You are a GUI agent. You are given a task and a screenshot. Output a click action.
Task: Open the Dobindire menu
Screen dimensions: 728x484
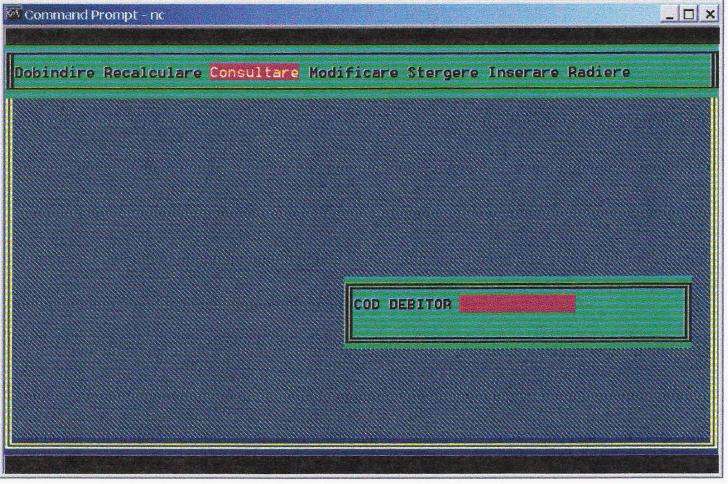[x=55, y=72]
